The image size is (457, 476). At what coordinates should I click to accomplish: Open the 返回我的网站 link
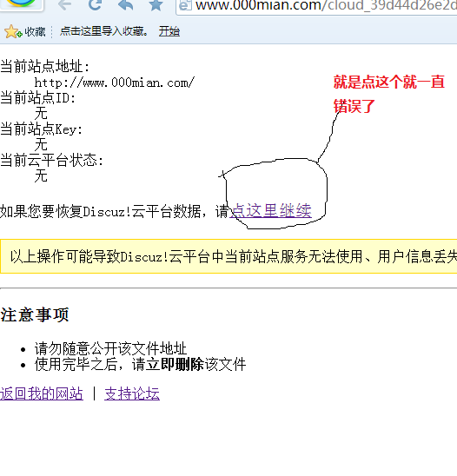pyautogui.click(x=42, y=393)
